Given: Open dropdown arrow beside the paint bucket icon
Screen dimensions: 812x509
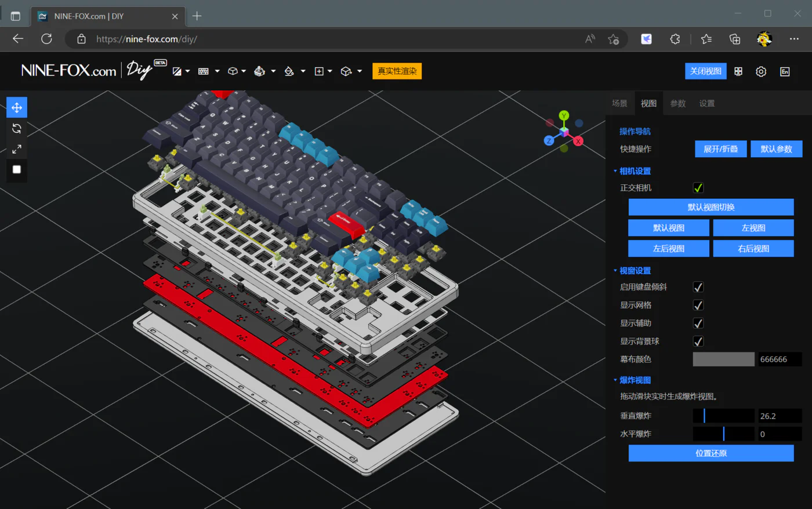Looking at the screenshot, I should point(303,71).
